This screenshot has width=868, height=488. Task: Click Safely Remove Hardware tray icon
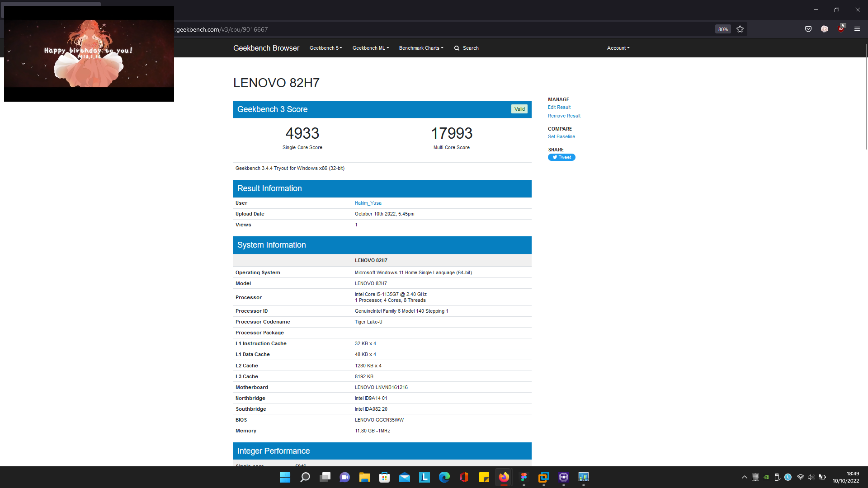point(777,477)
